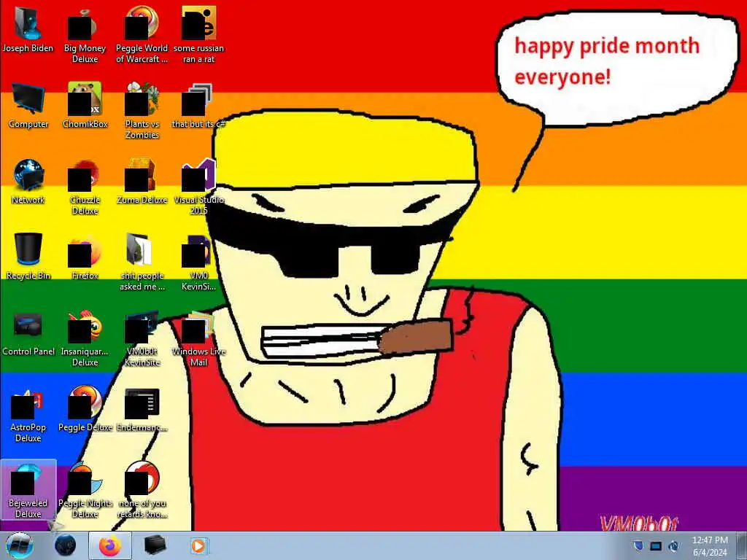Open the clock showing 12:47 PM
This screenshot has width=747, height=560.
point(710,545)
